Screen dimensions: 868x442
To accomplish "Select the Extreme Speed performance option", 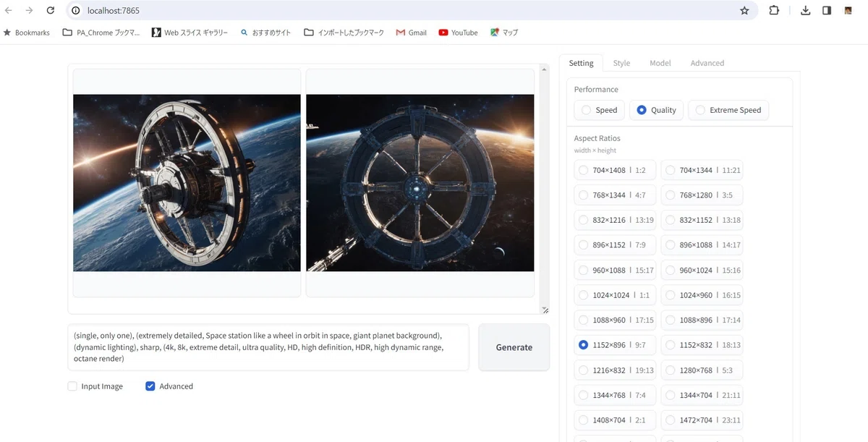I will click(728, 110).
